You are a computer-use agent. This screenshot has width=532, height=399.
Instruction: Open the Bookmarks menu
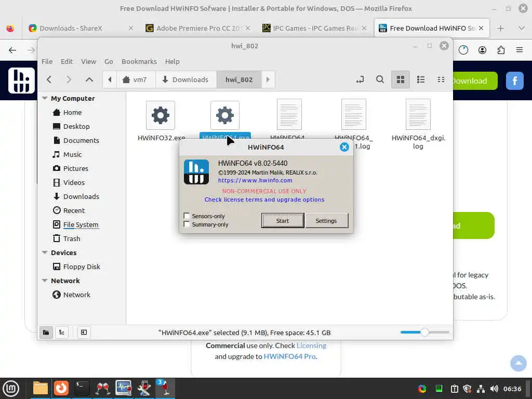(x=139, y=62)
